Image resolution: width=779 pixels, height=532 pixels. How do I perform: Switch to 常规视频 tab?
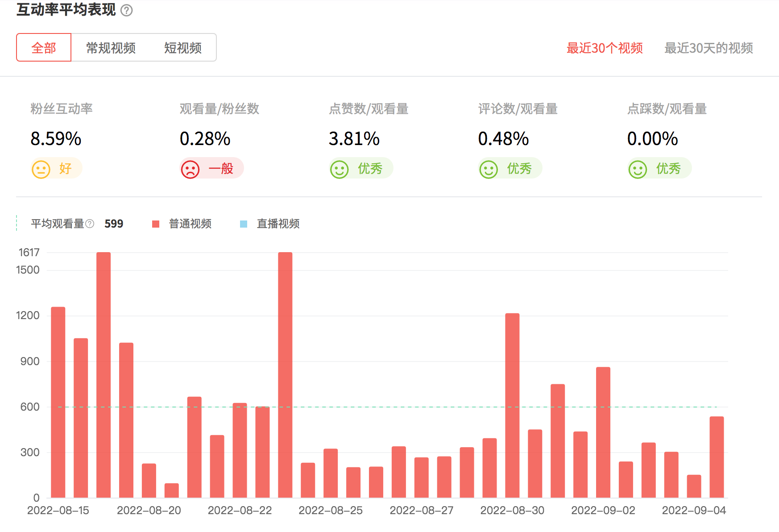coord(111,47)
